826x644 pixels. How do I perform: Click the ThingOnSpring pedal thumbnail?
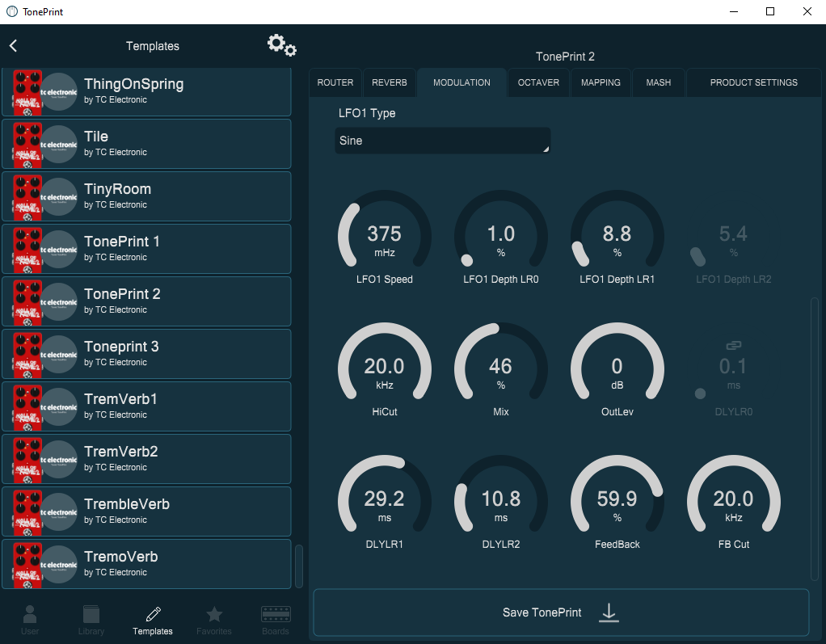pyautogui.click(x=27, y=92)
